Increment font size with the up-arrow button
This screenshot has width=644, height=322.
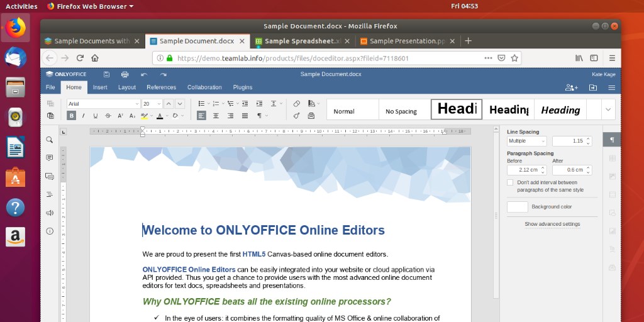[169, 104]
